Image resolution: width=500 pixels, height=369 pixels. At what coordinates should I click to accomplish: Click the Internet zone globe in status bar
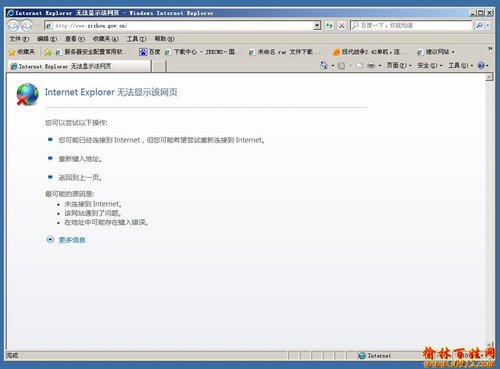tap(362, 356)
